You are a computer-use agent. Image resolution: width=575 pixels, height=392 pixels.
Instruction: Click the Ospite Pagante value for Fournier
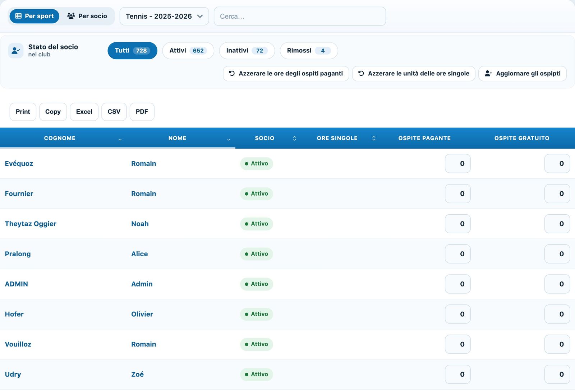click(457, 193)
